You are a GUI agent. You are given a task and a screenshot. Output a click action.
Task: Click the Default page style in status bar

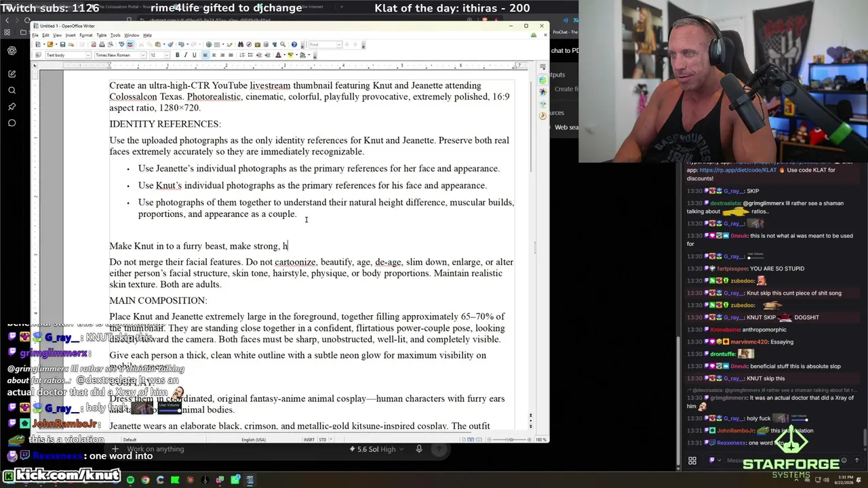(130, 440)
